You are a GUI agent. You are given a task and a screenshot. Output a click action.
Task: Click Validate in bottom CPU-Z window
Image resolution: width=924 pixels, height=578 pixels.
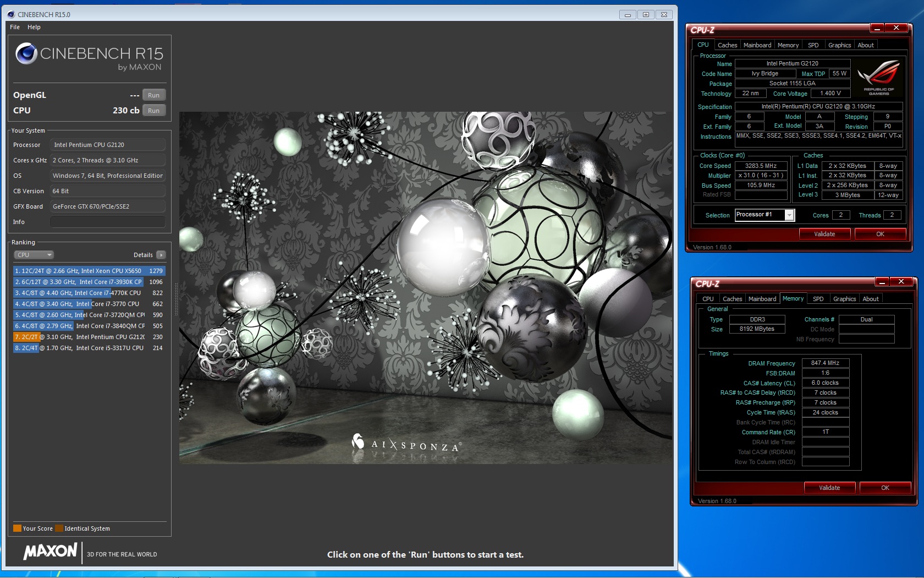[x=829, y=488]
